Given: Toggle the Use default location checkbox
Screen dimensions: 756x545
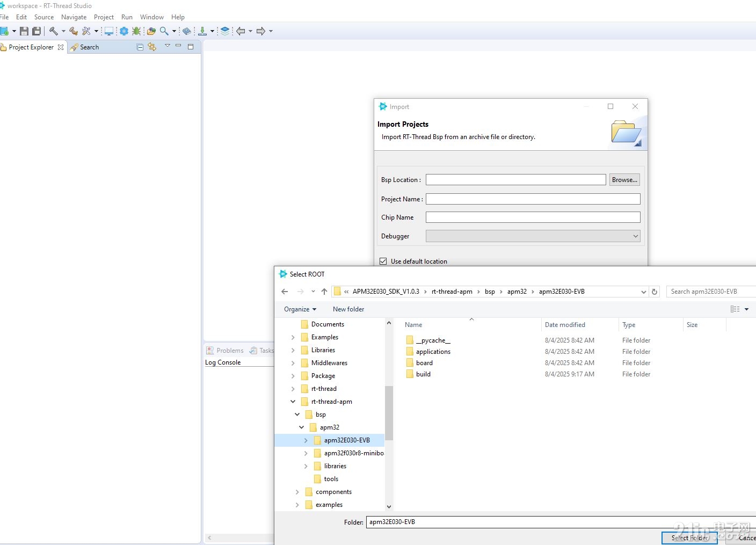Looking at the screenshot, I should 383,261.
